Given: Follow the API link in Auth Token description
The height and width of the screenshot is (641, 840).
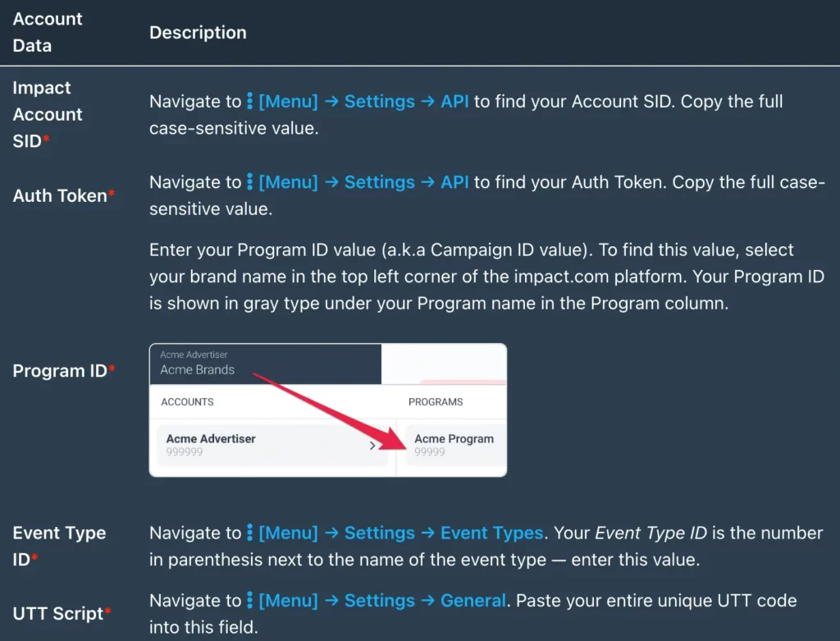Looking at the screenshot, I should (454, 182).
